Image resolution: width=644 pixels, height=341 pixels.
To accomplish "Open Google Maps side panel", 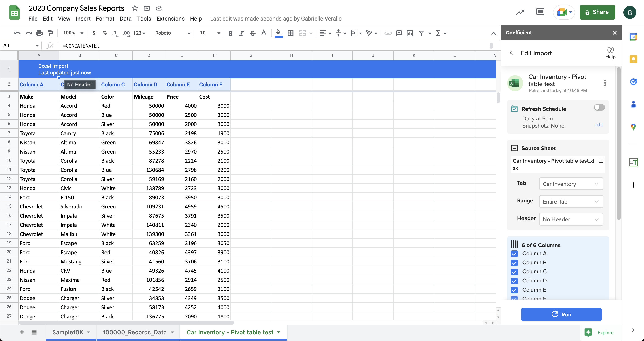I will click(x=633, y=127).
